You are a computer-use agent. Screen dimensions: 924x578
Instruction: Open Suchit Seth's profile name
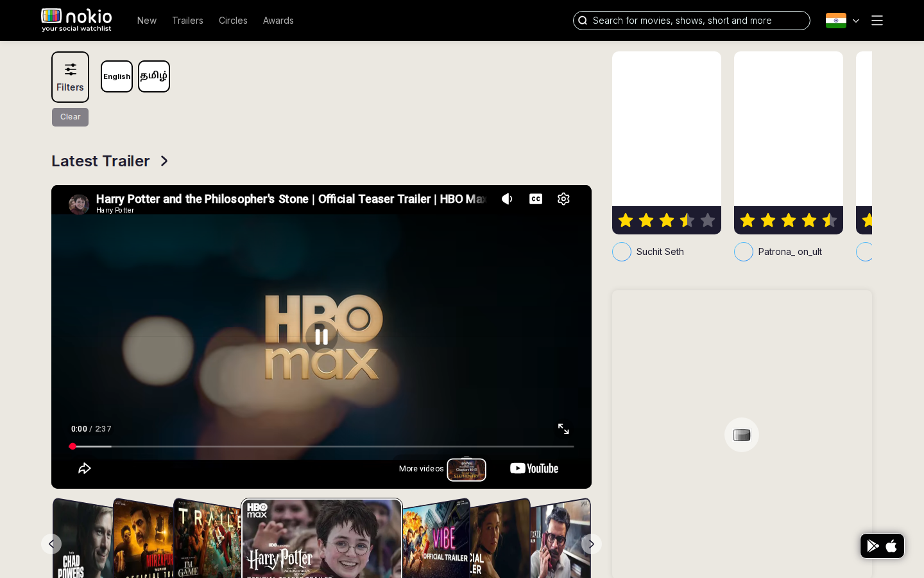pos(660,252)
